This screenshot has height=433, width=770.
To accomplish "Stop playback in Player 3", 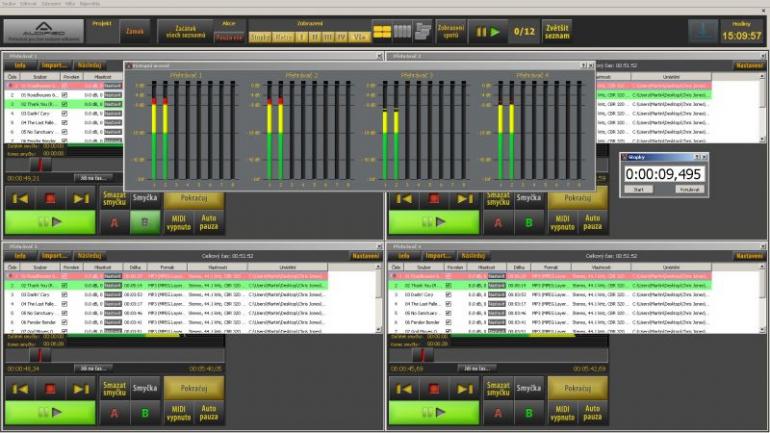I will 50,389.
